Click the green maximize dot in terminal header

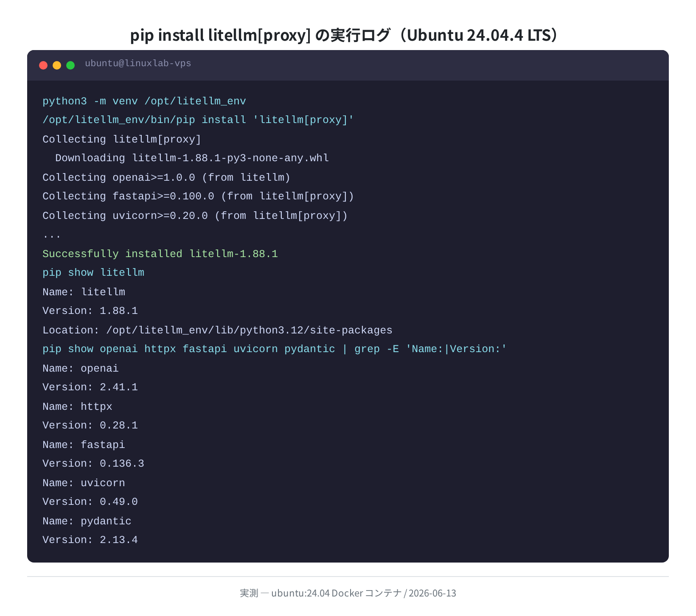[70, 65]
